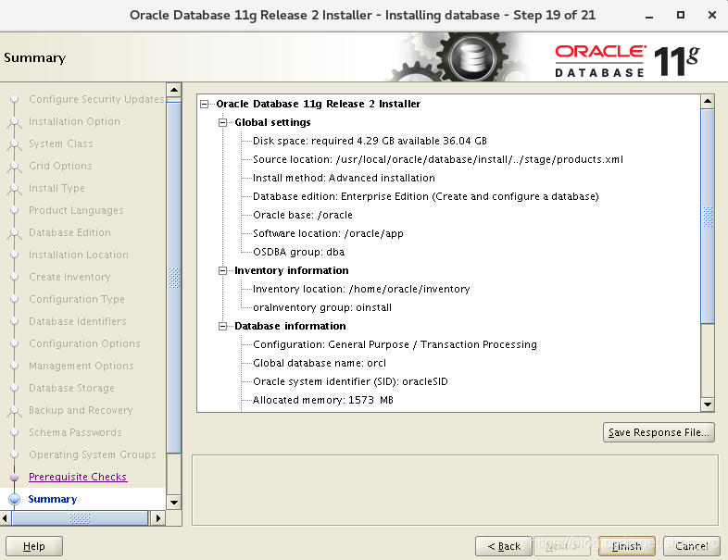Click summary tree scrollbar down arrow
728x560 pixels.
pos(707,404)
